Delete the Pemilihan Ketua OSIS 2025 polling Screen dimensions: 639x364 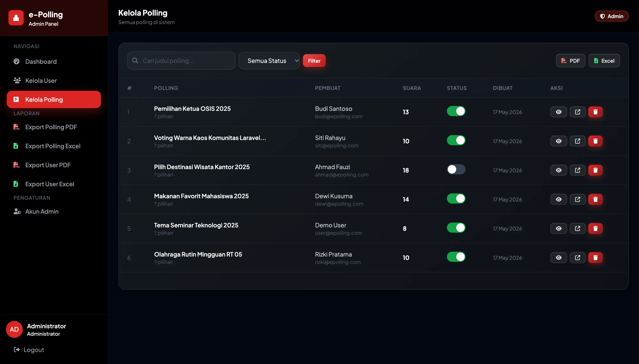point(595,112)
